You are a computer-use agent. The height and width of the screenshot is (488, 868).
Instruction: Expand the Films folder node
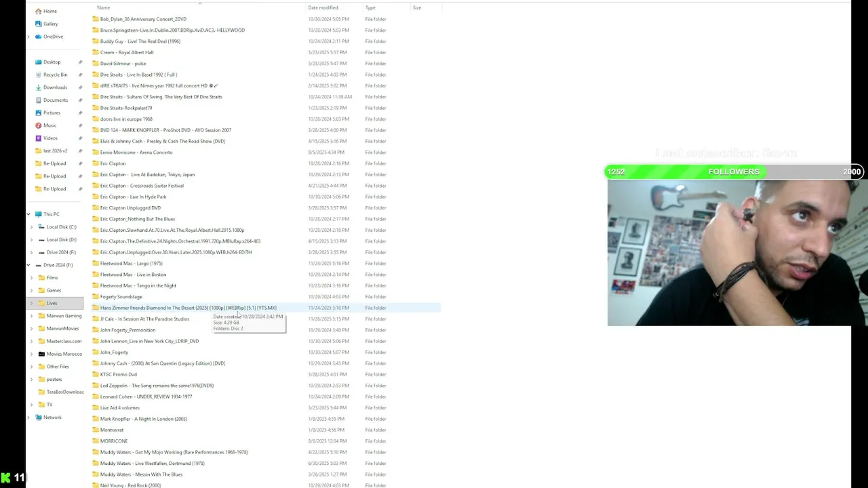[32, 278]
